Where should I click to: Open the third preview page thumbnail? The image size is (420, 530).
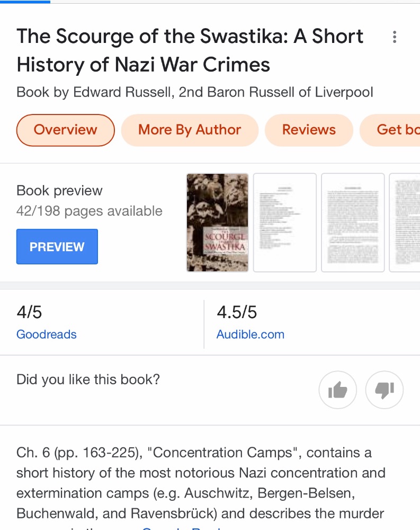coord(353,223)
